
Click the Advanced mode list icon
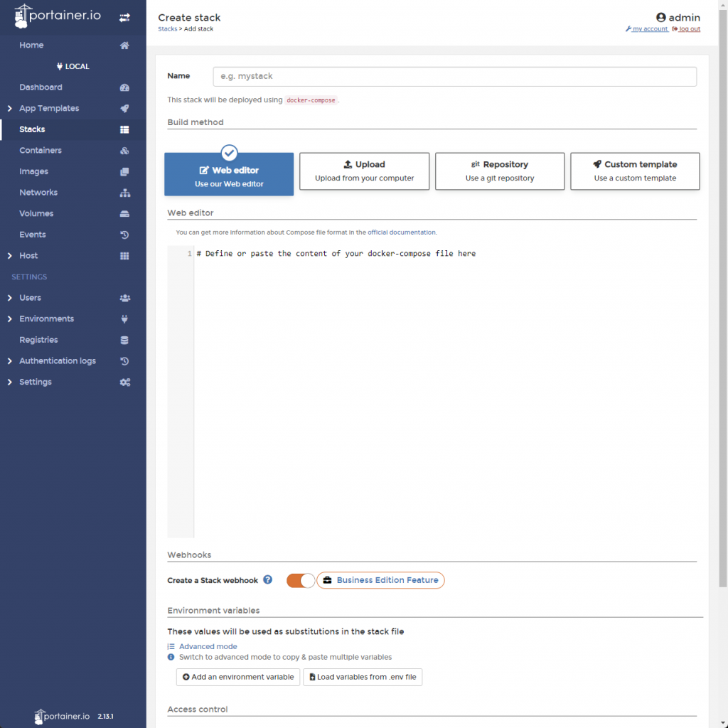171,646
